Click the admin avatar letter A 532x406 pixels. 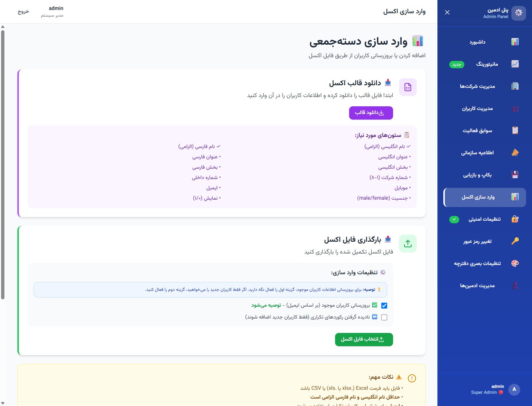pyautogui.click(x=514, y=389)
